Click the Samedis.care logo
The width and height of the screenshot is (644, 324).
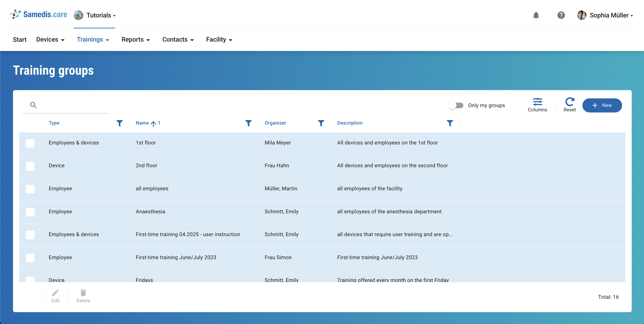pyautogui.click(x=39, y=15)
